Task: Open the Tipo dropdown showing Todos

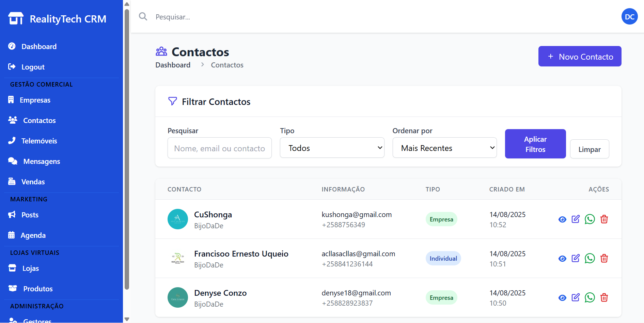Action: click(x=332, y=148)
